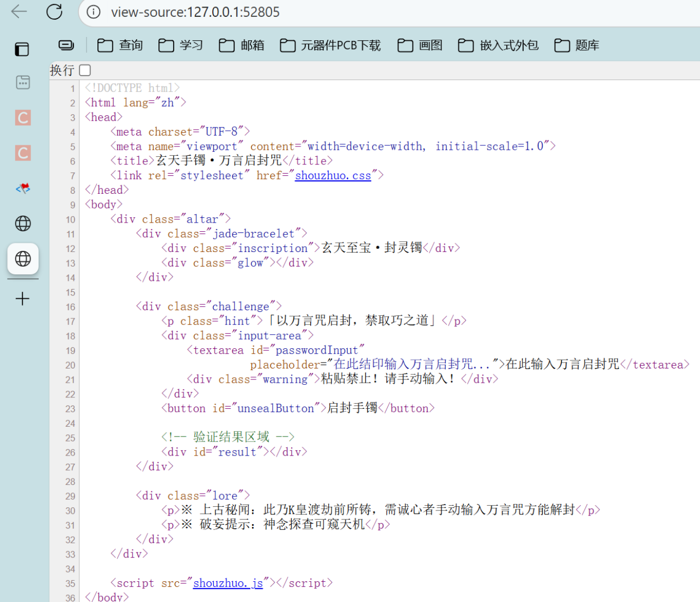Open the shouzhuo.js script link
700x602 pixels.
[228, 583]
